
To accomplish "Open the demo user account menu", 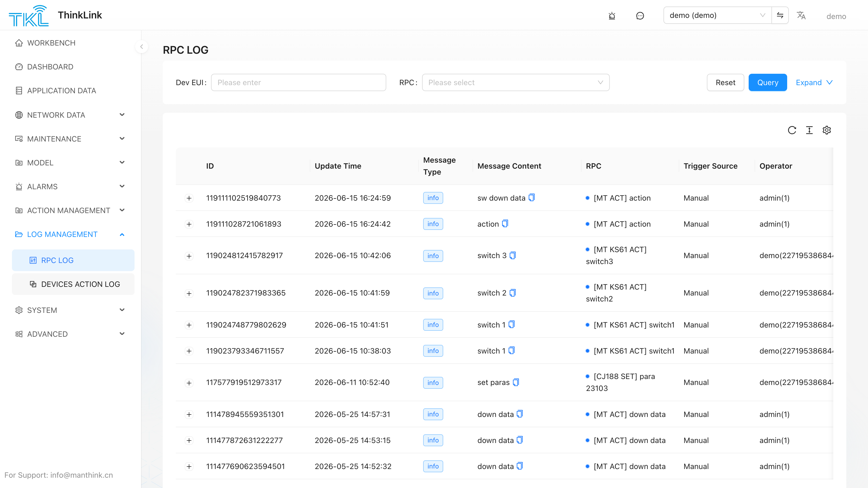I will (x=836, y=16).
